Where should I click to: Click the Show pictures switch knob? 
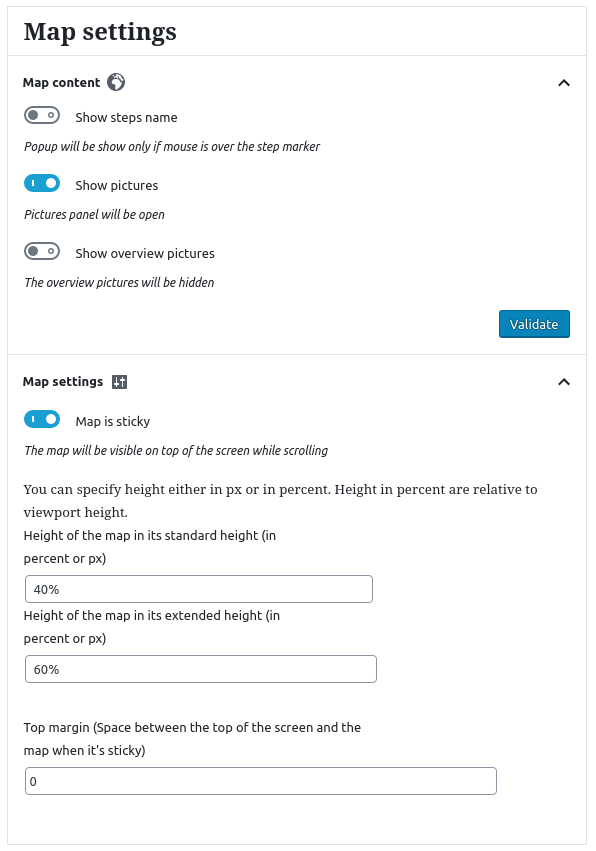(49, 183)
